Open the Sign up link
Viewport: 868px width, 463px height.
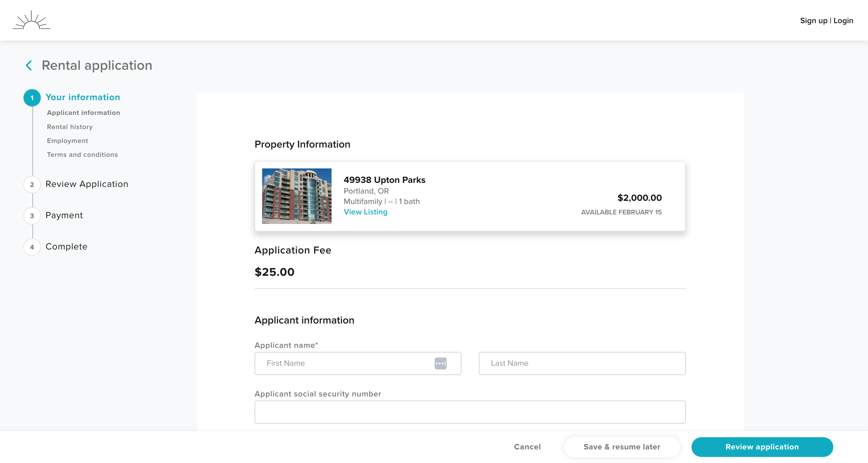813,21
